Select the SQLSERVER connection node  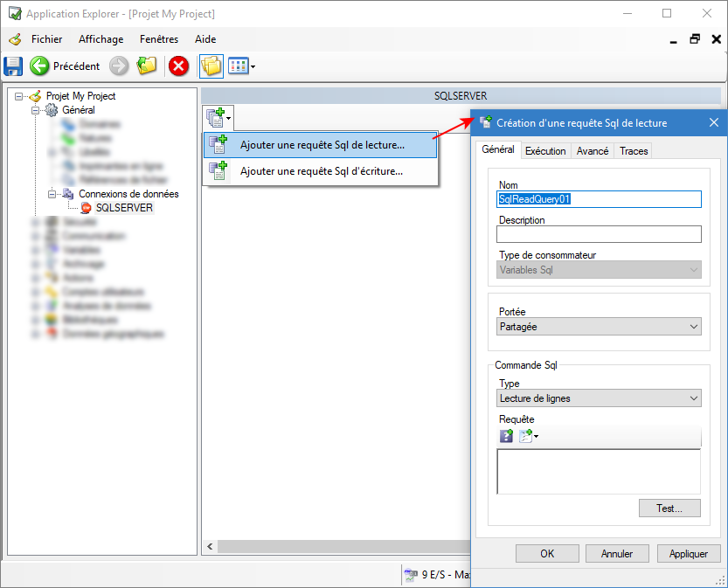tap(124, 208)
